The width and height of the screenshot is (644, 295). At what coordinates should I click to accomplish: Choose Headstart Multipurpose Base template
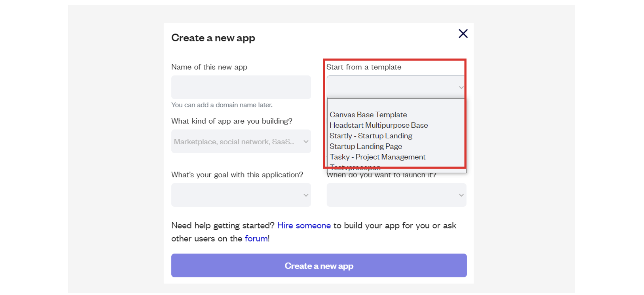tap(379, 125)
